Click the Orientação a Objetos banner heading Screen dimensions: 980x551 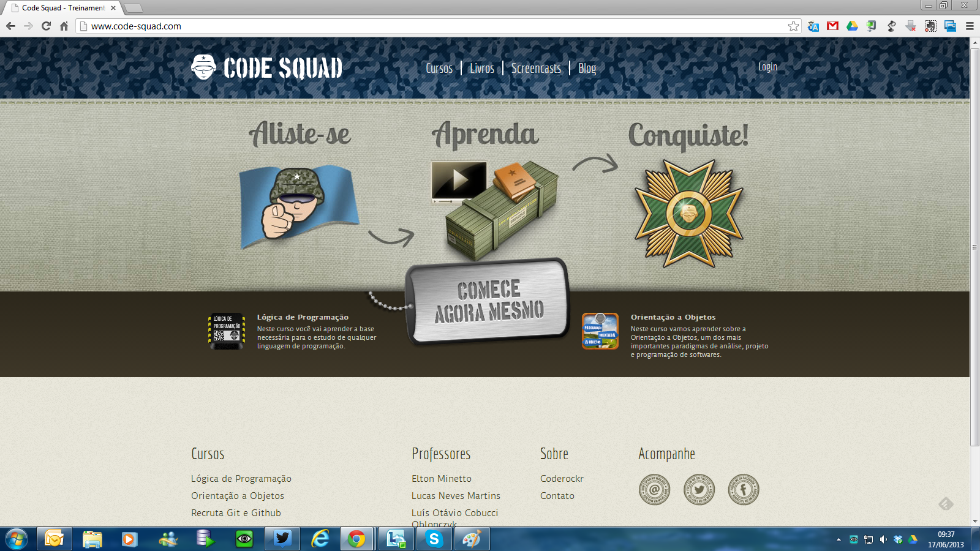tap(673, 317)
